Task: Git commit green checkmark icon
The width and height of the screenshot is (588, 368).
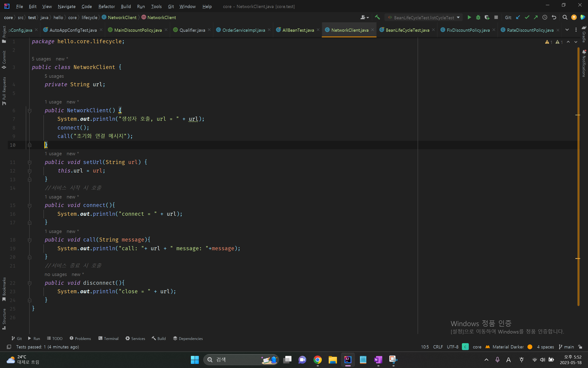Action: tap(527, 17)
